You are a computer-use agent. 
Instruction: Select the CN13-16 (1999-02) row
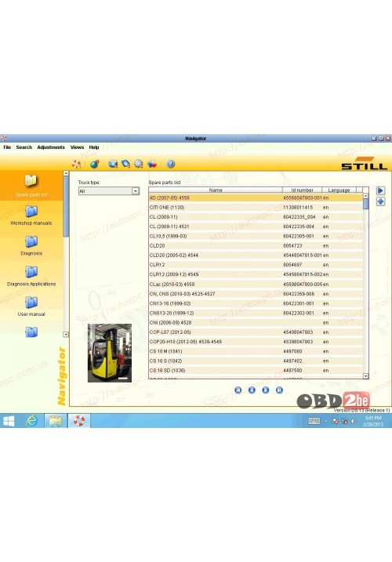coord(256,303)
